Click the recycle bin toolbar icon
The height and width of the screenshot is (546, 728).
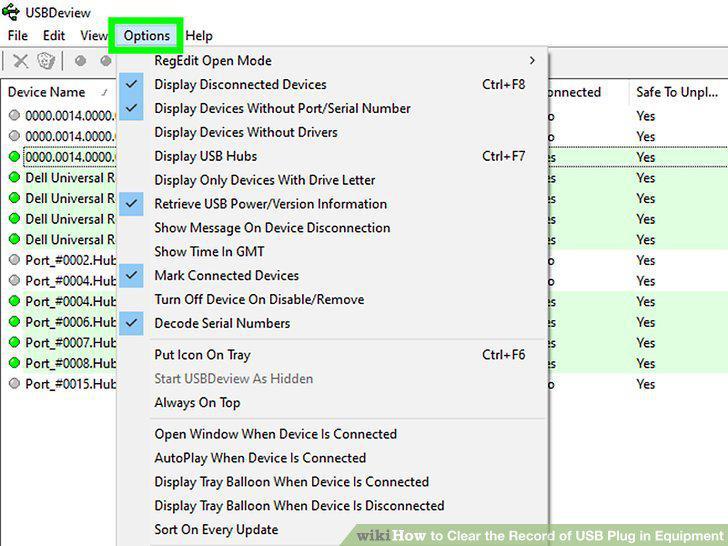[46, 61]
